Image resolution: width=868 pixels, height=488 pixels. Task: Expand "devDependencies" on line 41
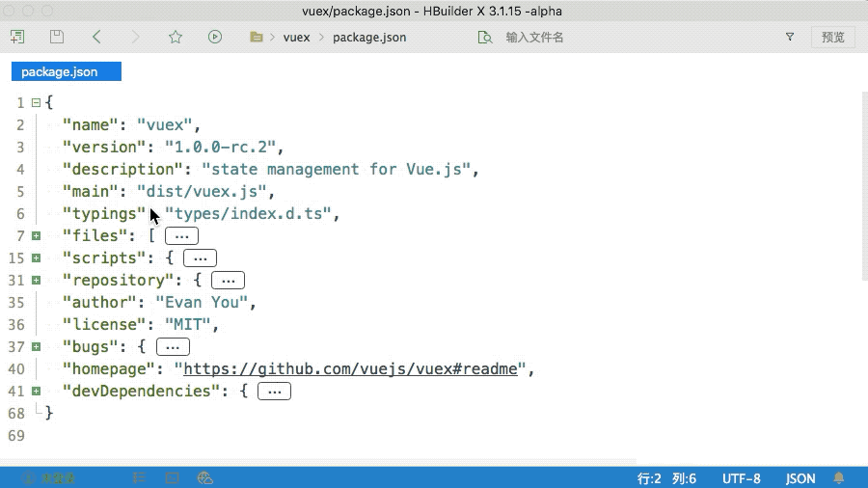pyautogui.click(x=36, y=392)
